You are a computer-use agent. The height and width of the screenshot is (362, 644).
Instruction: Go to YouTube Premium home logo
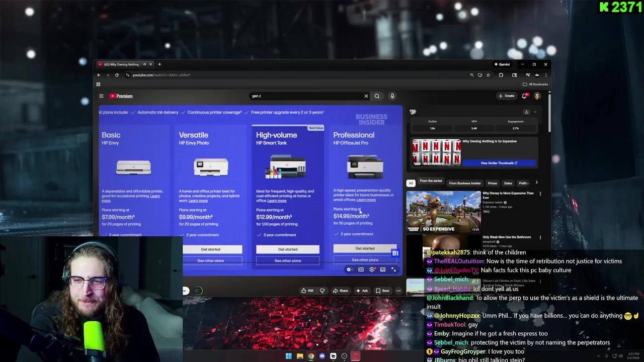point(121,96)
